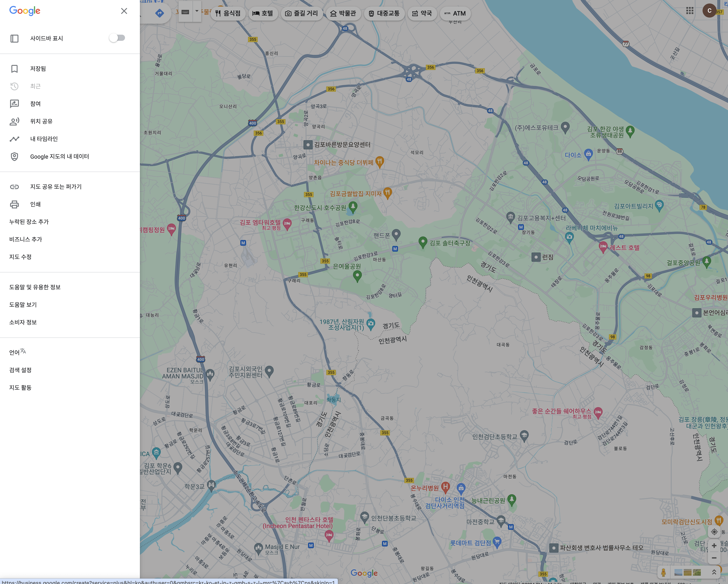The height and width of the screenshot is (584, 728).
Task: Click the blue directions arrow icon
Action: tap(159, 13)
